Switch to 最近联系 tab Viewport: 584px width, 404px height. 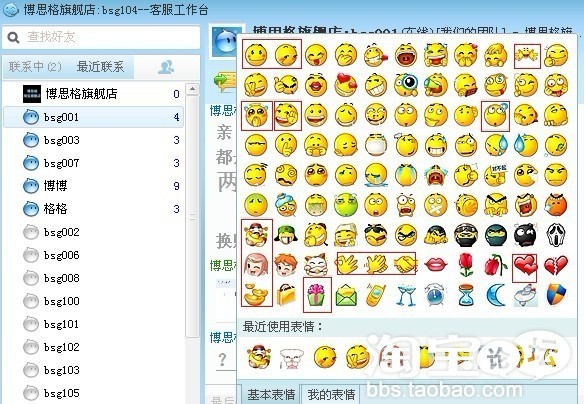[100, 67]
